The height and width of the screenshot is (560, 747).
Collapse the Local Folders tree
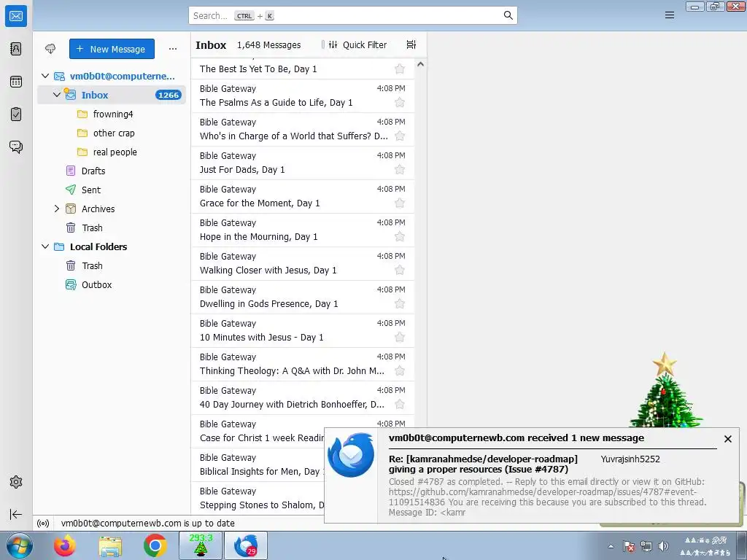pos(45,246)
